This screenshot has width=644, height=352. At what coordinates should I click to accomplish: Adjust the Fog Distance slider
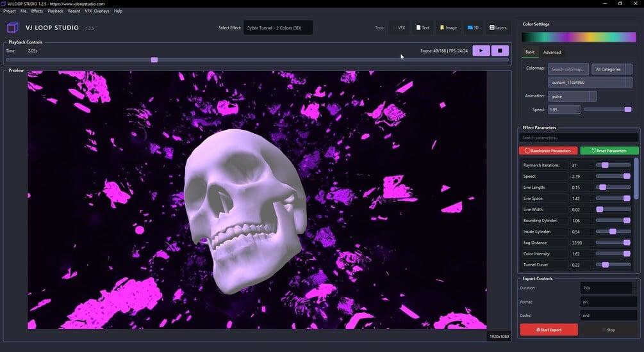click(613, 243)
